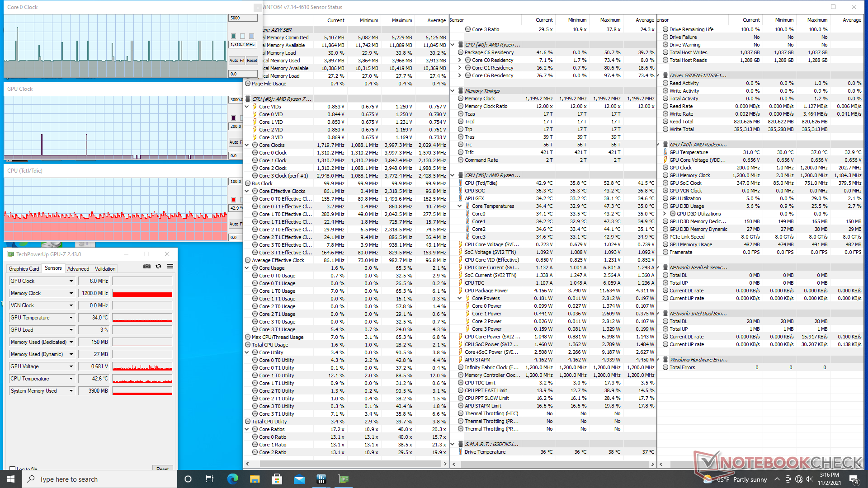Click the 5000 maximum value field in Core 0 Clock graph
This screenshot has height=488, width=868.
point(243,18)
